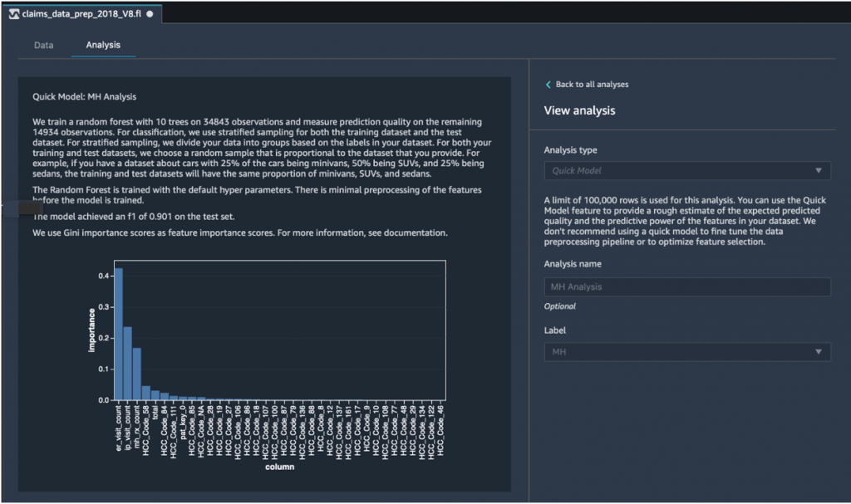Click the unsaved-changes dot on the file tab
Screen dimensions: 851x504
150,14
